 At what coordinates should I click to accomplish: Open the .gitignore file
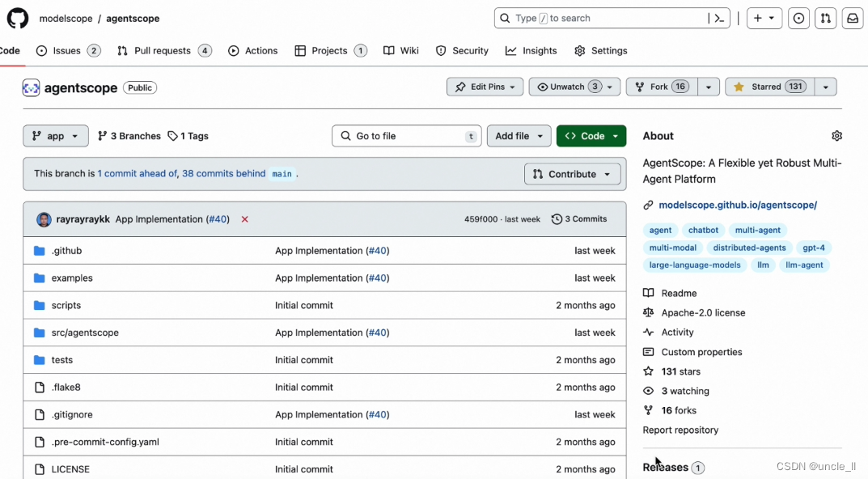(72, 414)
